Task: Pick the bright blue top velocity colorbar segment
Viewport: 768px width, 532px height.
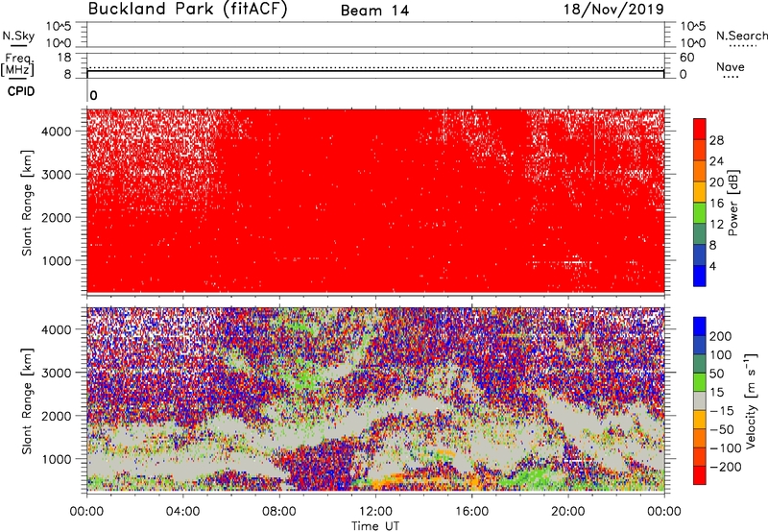Action: click(700, 326)
